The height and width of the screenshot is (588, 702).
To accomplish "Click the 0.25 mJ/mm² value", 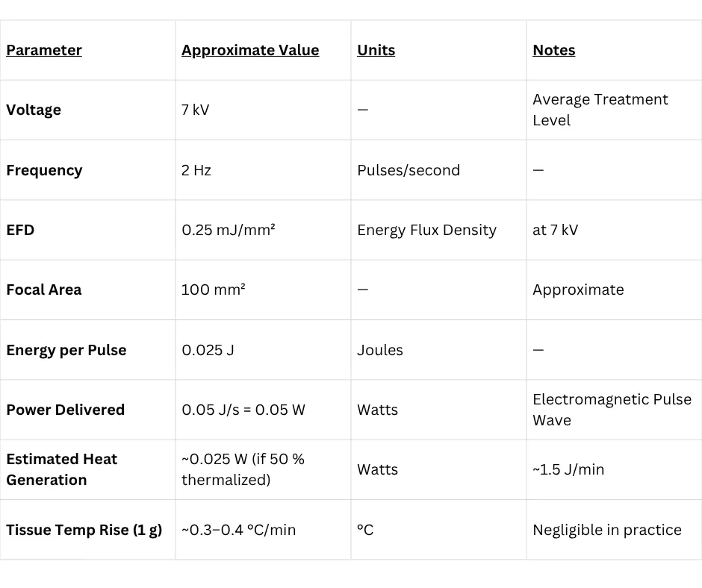I will [229, 230].
